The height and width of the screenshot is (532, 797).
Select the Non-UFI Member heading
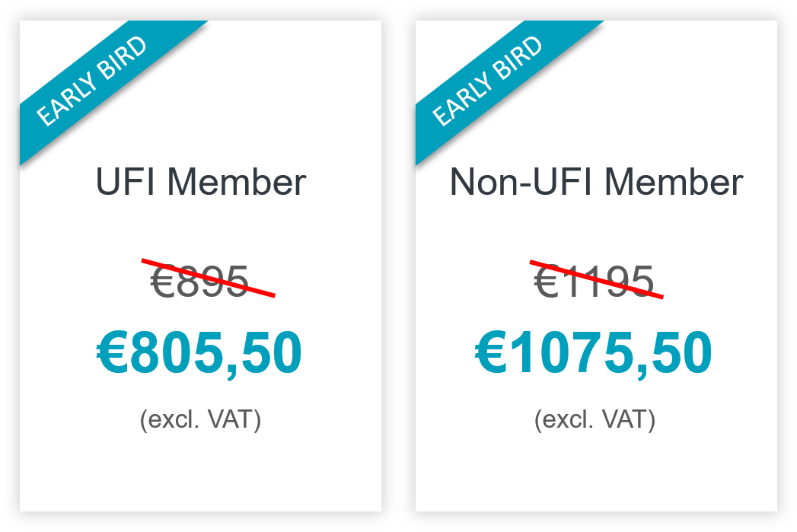point(596,183)
